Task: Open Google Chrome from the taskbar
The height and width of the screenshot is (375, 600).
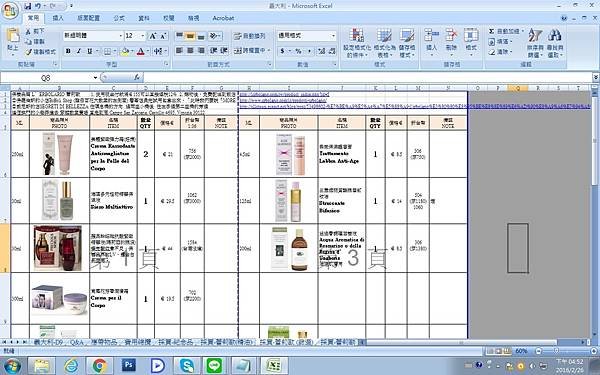Action: 100,366
